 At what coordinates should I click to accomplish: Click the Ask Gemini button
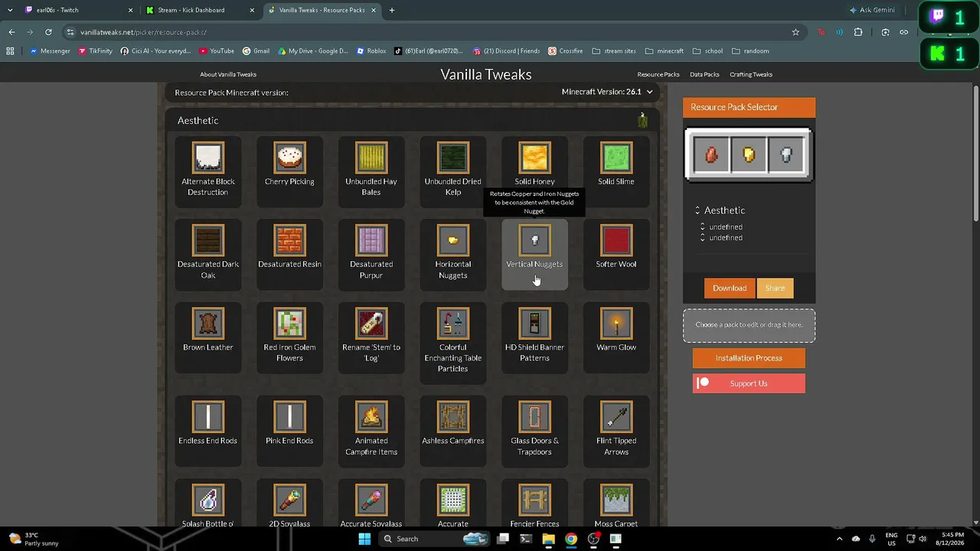872,10
